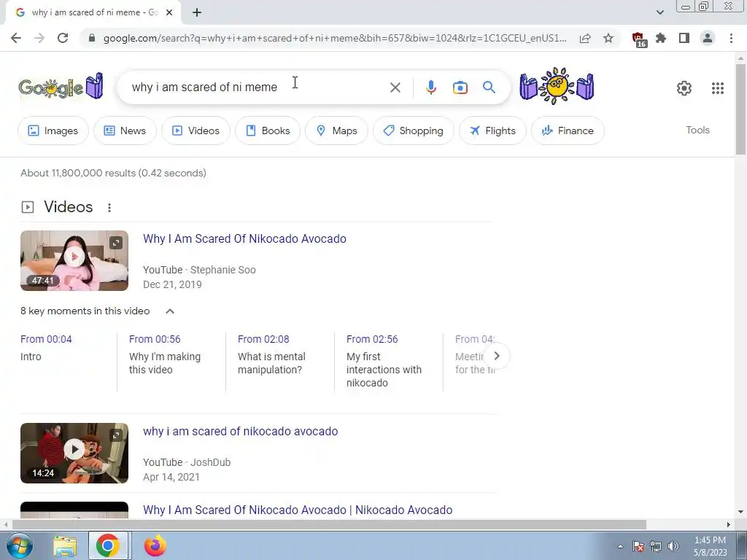Filter results by News
The width and height of the screenshot is (747, 560).
pyautogui.click(x=125, y=131)
